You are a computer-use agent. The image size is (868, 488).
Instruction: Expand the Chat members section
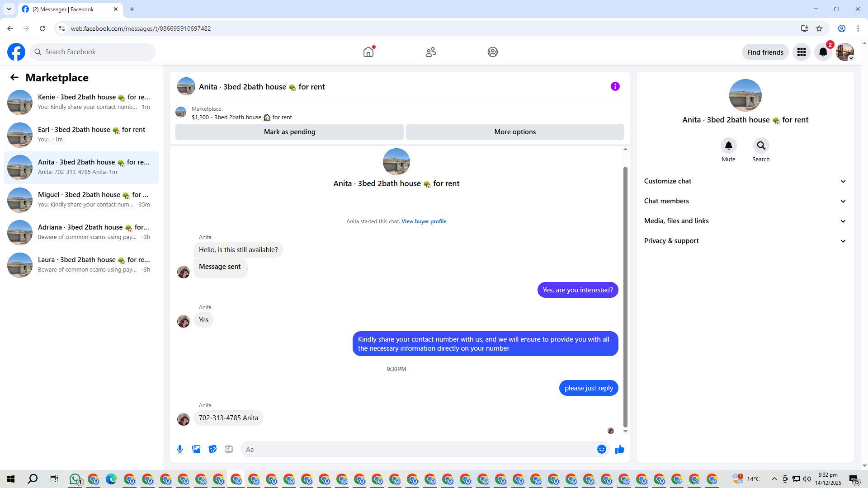coord(745,201)
